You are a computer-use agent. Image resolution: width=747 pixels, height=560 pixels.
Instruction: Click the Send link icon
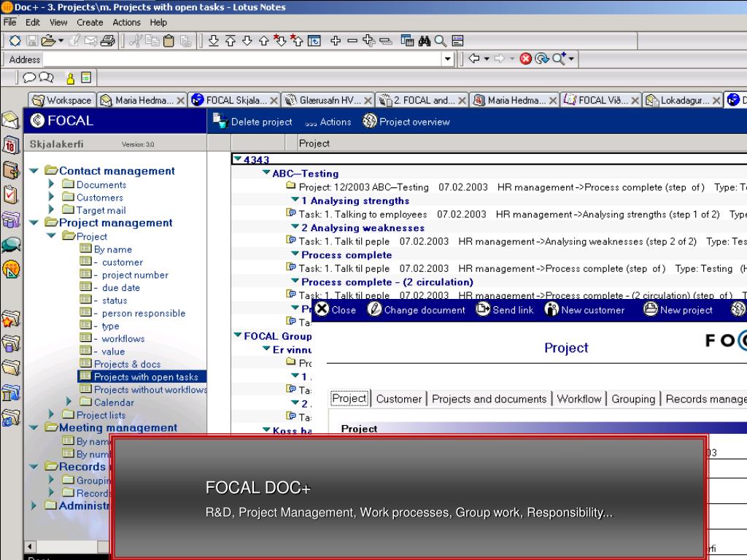tap(483, 309)
